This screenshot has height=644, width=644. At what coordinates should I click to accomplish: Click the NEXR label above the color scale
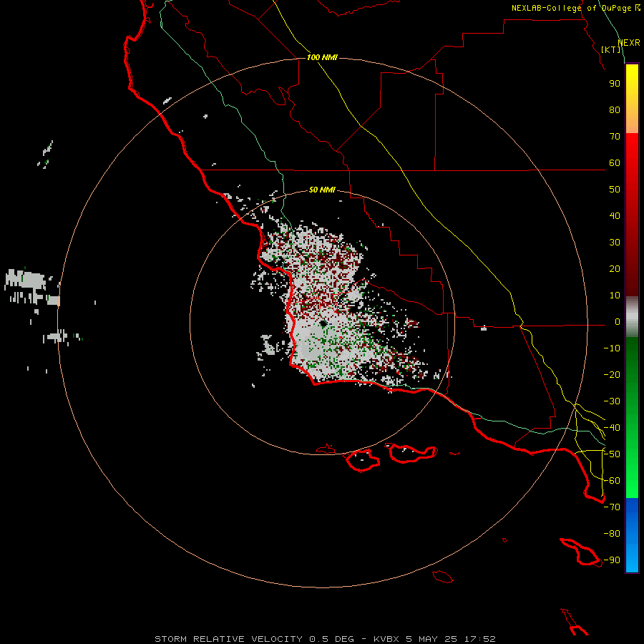[x=629, y=43]
